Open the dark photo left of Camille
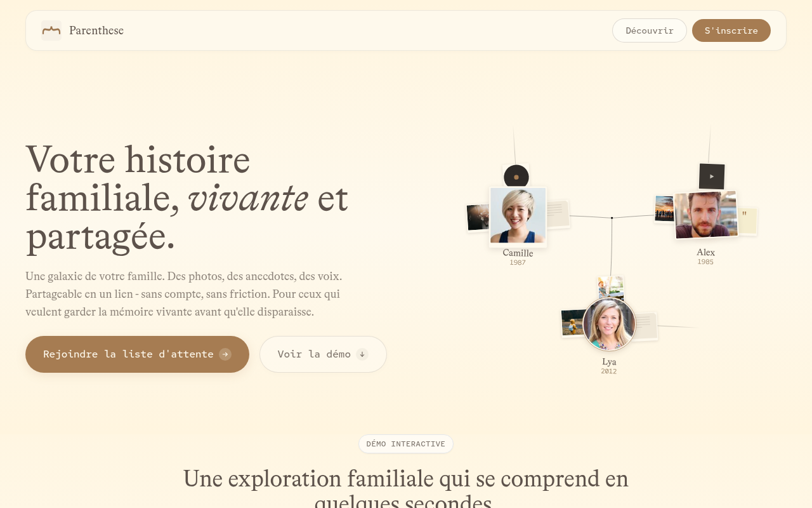Screen dimensions: 812x508 478,217
